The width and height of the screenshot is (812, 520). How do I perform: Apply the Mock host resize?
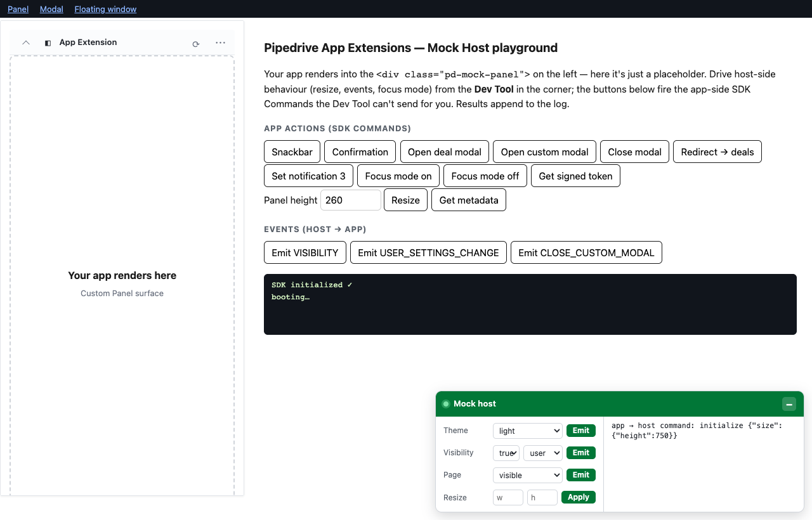coord(579,497)
